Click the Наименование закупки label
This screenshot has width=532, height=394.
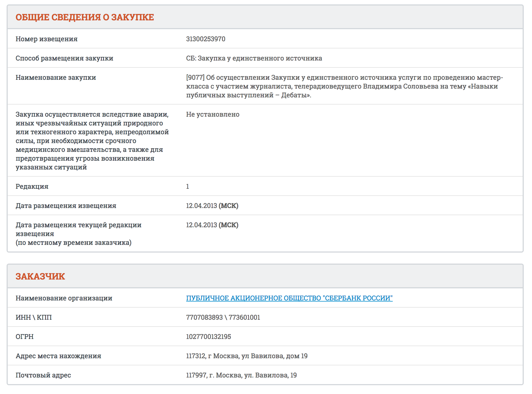click(56, 78)
